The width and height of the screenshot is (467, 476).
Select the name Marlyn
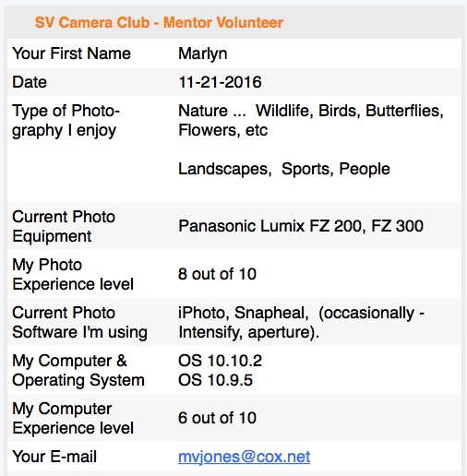203,54
